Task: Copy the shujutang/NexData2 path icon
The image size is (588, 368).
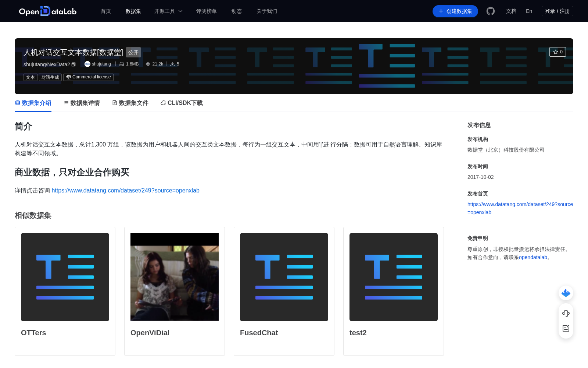Action: click(73, 64)
